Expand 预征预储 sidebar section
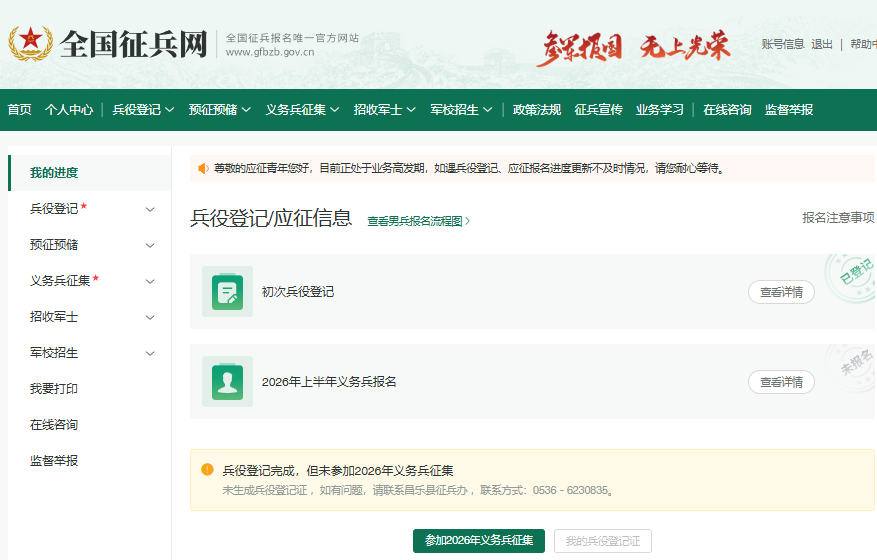877x560 pixels. point(150,245)
